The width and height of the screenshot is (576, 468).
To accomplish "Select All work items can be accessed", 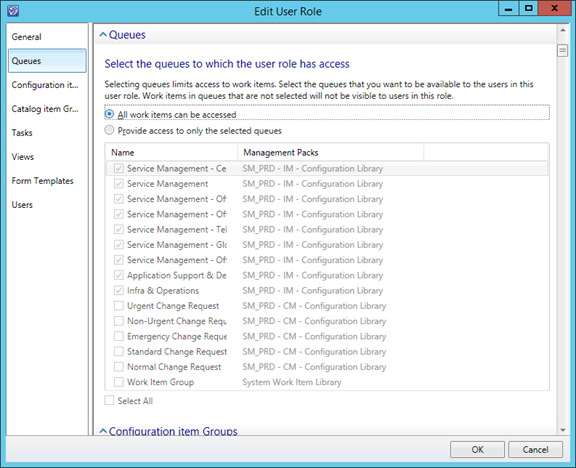I will (109, 114).
